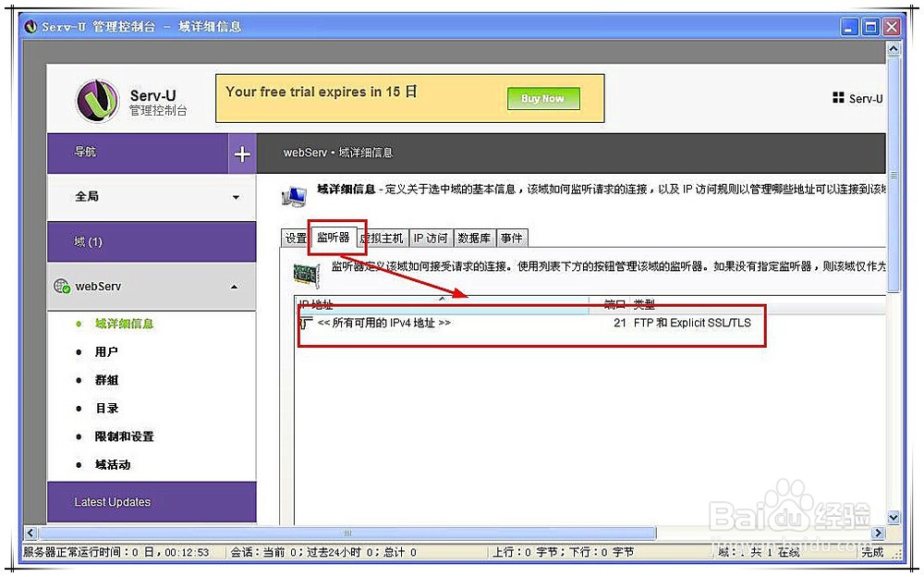The height and width of the screenshot is (577, 924).
Task: Add new item with plus icon
Action: pos(242,154)
